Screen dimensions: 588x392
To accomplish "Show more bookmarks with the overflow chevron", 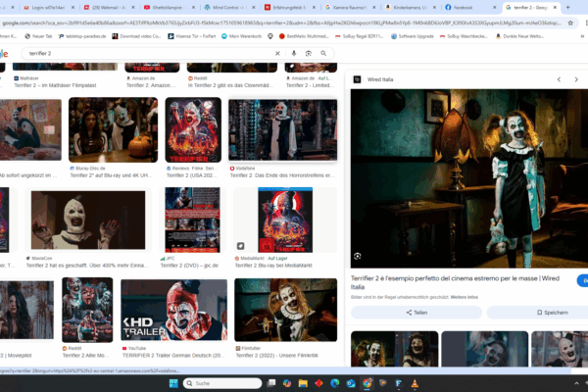I will 582,36.
